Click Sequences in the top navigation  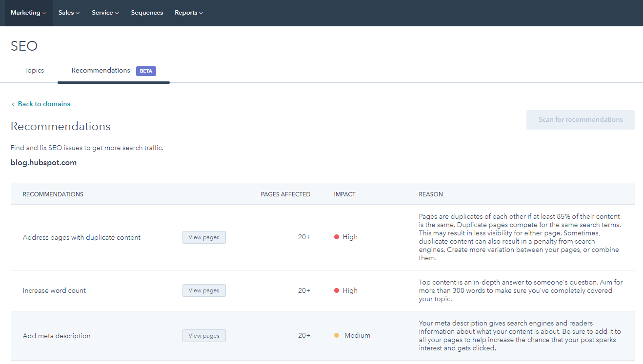coord(147,13)
